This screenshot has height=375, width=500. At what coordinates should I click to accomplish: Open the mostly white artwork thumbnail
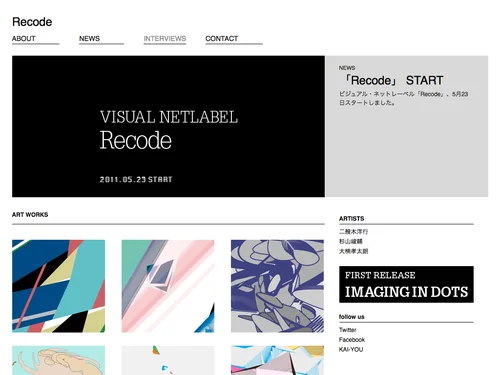click(x=168, y=360)
